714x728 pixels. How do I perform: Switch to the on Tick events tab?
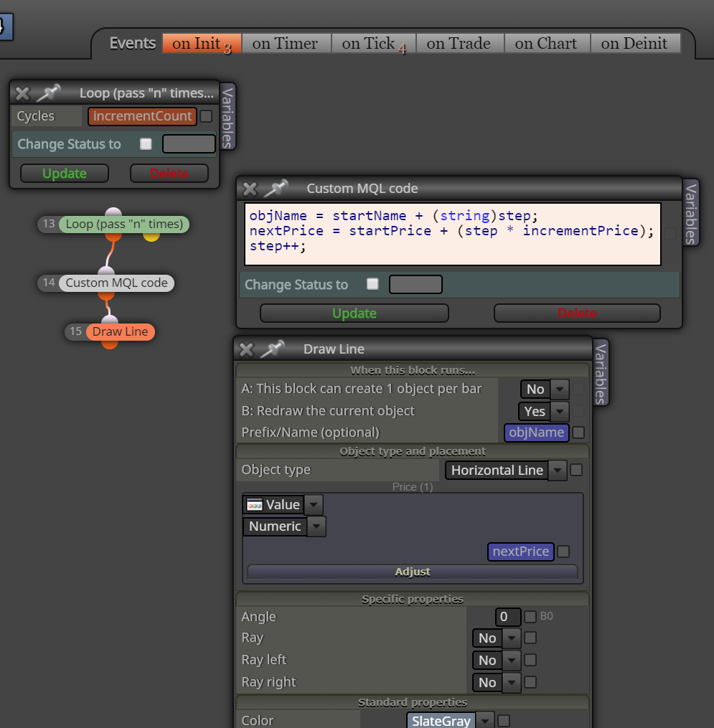tap(373, 44)
